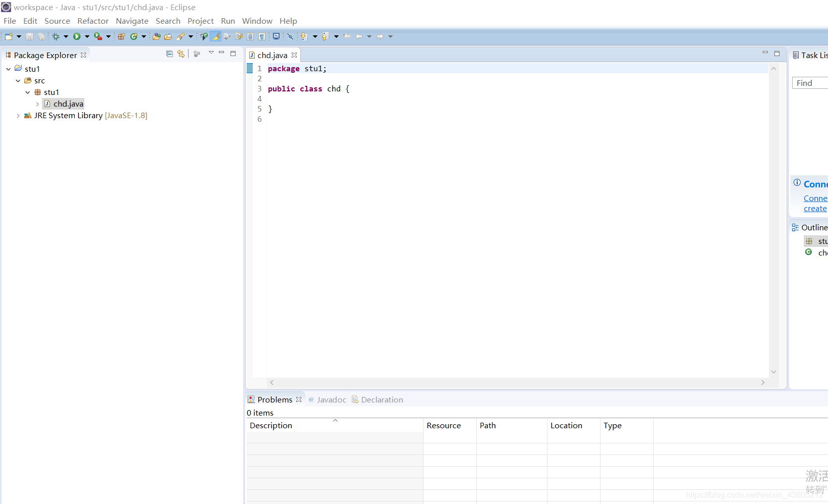Click the Search flashlight icon

tap(180, 36)
